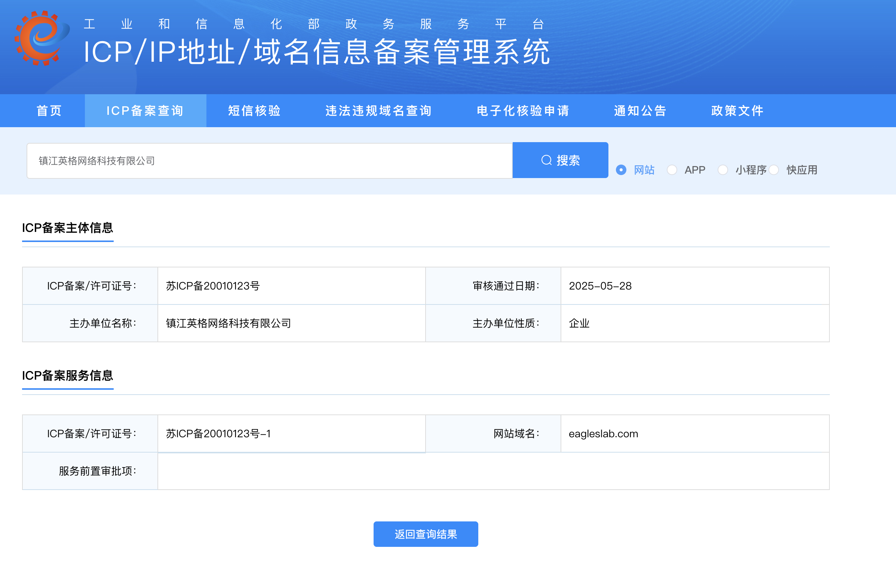Click the ICP备案主体信息 section heading
The height and width of the screenshot is (588, 896).
[x=68, y=228]
